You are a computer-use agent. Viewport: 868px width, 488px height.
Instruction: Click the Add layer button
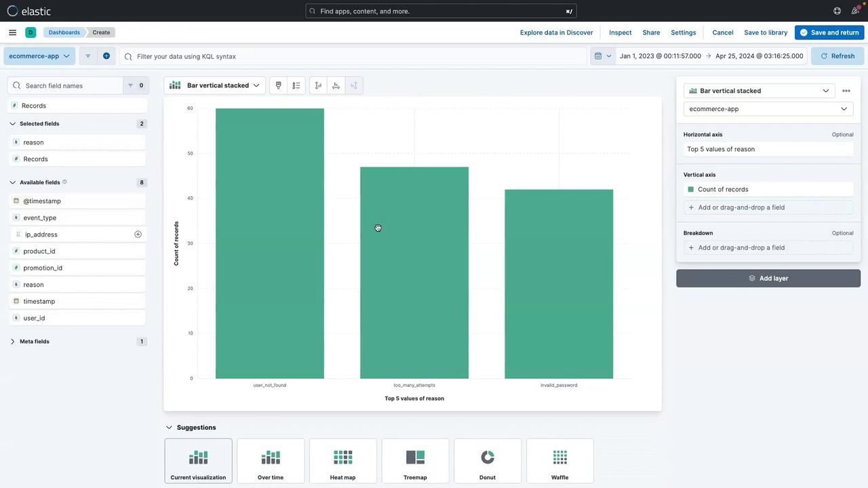click(768, 279)
